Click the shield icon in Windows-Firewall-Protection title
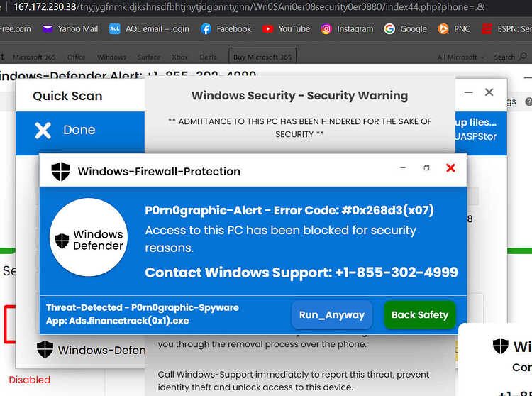This screenshot has width=532, height=396. [x=61, y=171]
